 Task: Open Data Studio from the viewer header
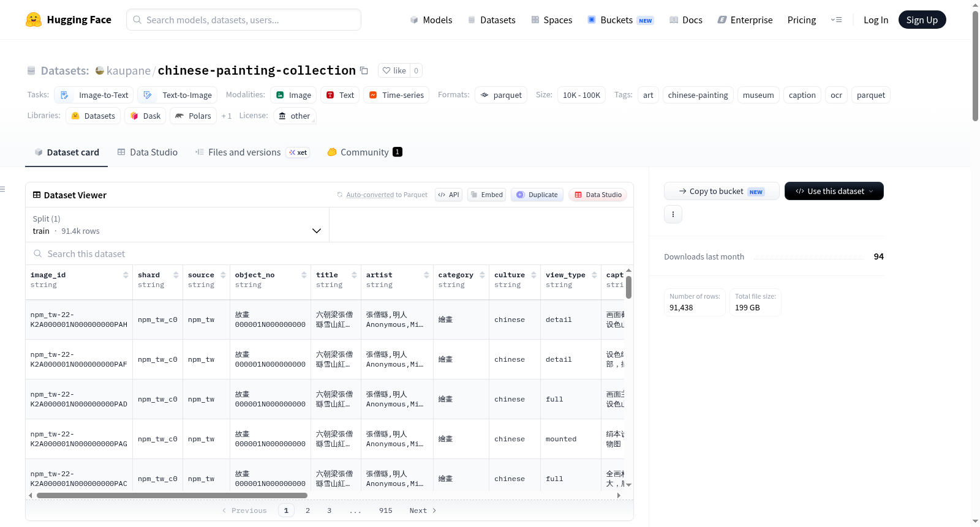click(597, 195)
